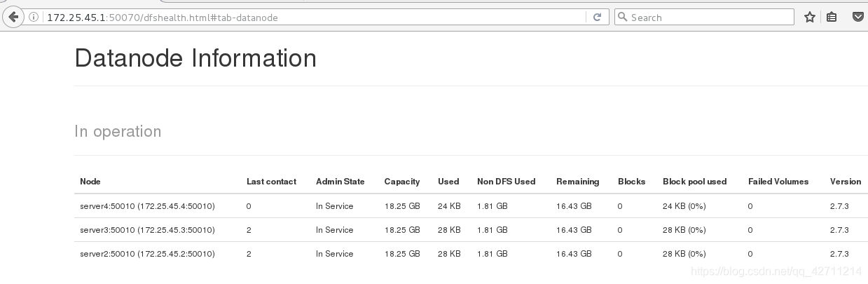Click the Non DFS Used header
The width and height of the screenshot is (868, 284).
(506, 182)
